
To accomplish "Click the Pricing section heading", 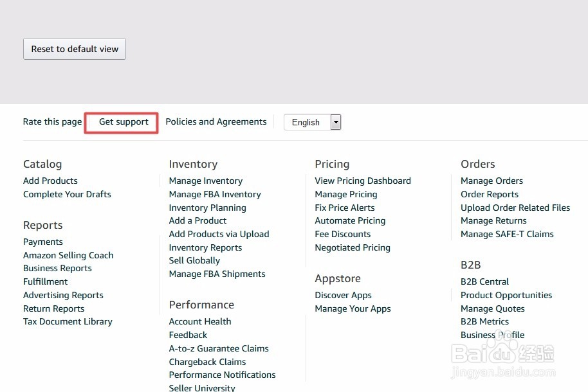I will pyautogui.click(x=332, y=164).
